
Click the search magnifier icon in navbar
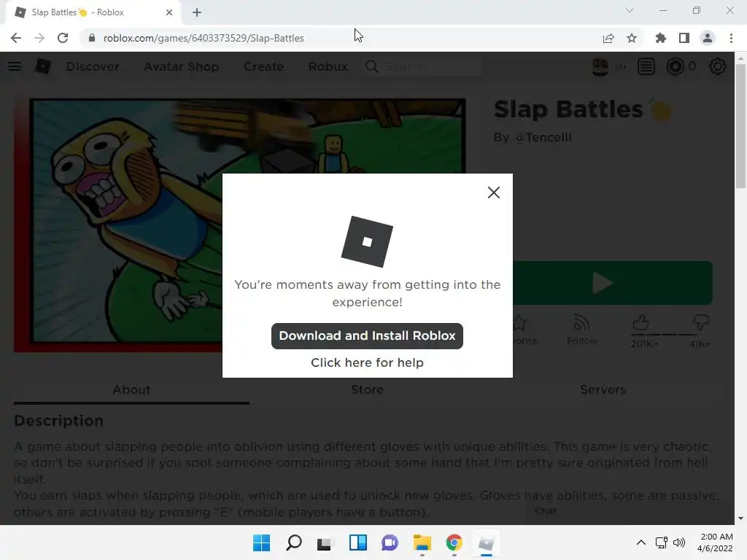371,66
